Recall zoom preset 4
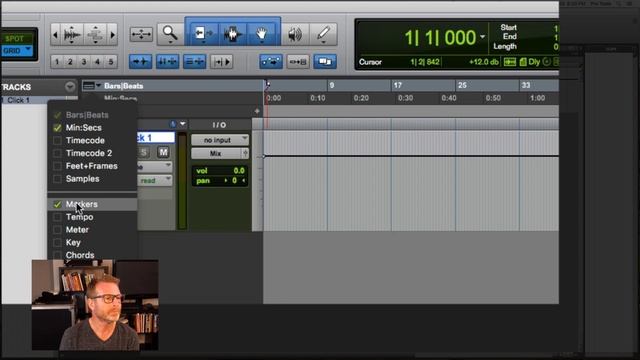The height and width of the screenshot is (360, 640). [97, 62]
